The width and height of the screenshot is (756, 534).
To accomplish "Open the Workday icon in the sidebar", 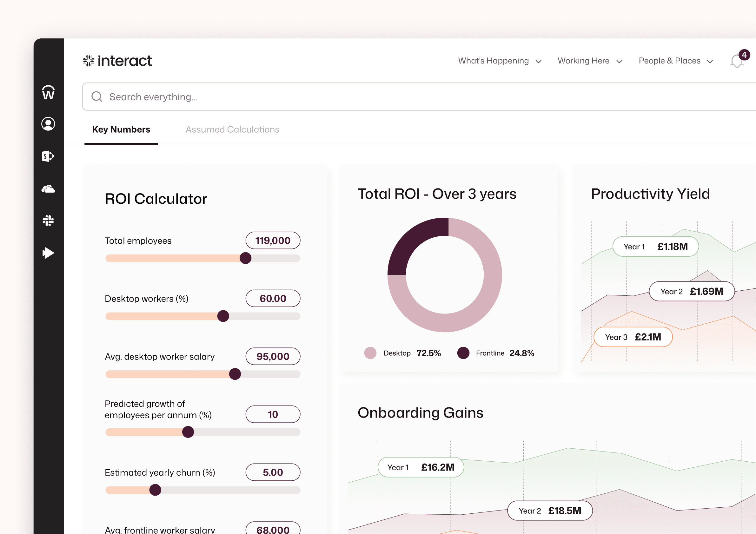I will pyautogui.click(x=49, y=93).
